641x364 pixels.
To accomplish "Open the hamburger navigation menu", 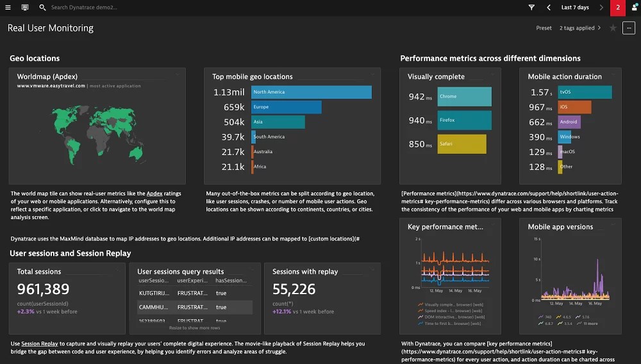I will point(8,7).
